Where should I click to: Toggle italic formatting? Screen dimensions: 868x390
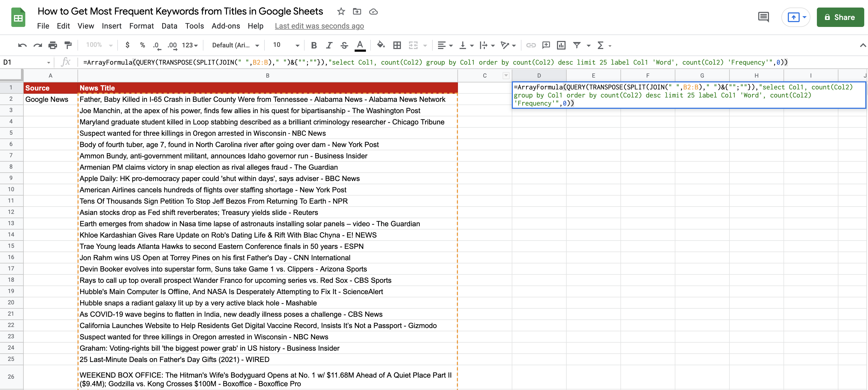(329, 45)
